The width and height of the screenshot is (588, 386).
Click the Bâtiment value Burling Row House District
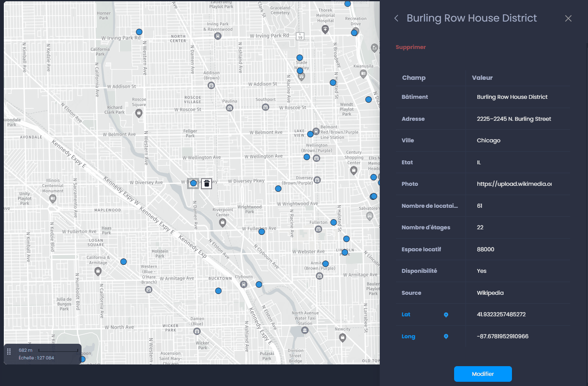[x=512, y=97]
